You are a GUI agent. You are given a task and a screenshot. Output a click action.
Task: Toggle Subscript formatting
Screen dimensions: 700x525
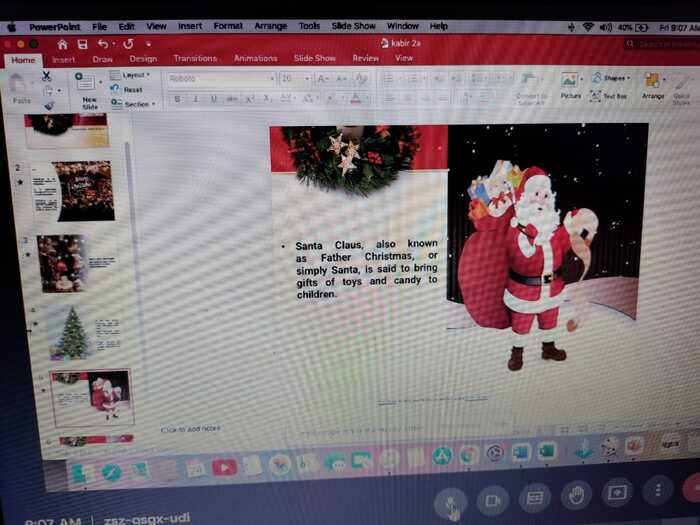coord(267,99)
